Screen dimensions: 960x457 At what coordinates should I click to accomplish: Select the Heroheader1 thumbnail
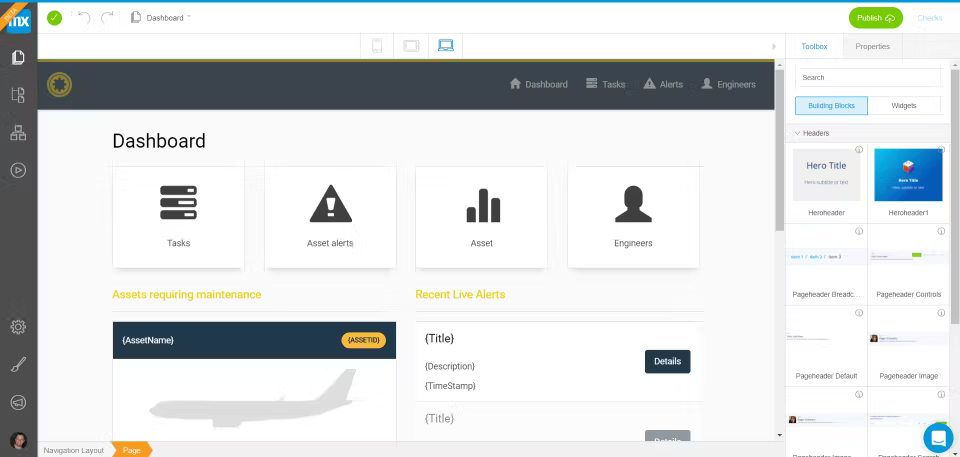908,175
